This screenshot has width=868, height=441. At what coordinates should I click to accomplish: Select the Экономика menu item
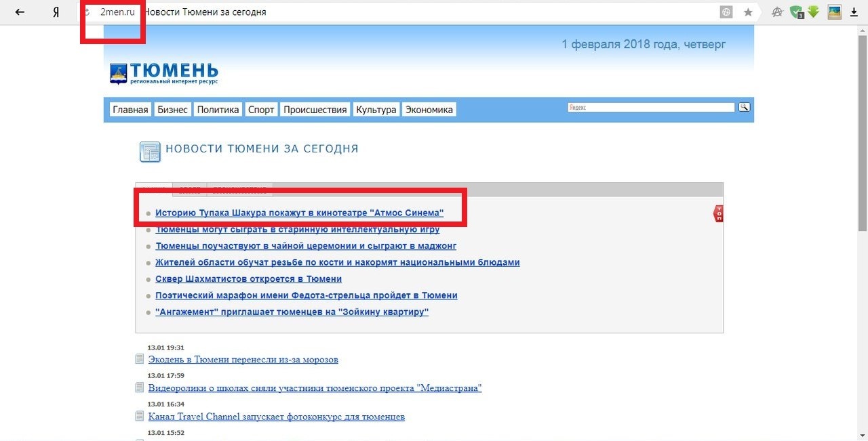pyautogui.click(x=429, y=110)
